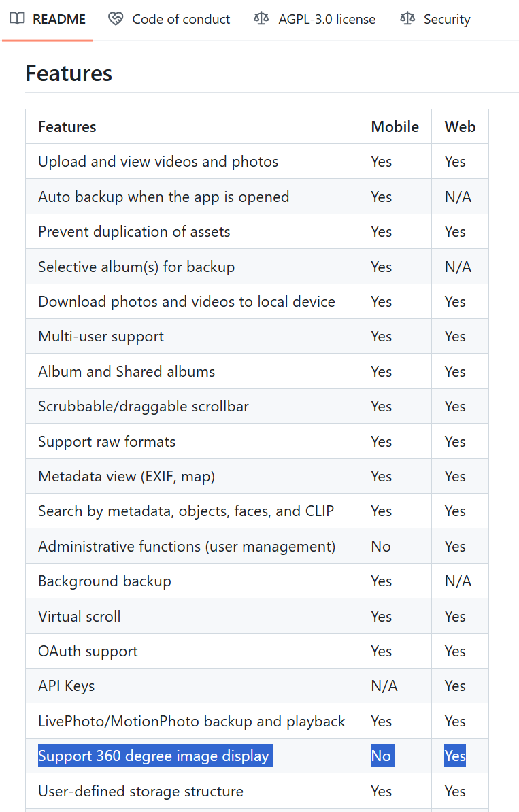Screen dimensions: 519x812
Task: Click the 'Upload and view videos and photos' row
Action: click(158, 161)
